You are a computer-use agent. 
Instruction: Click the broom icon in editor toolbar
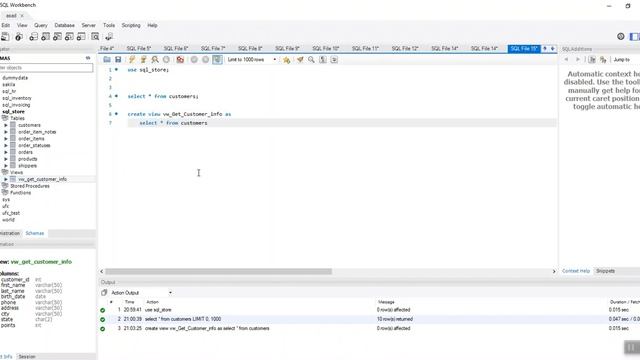tap(300, 60)
